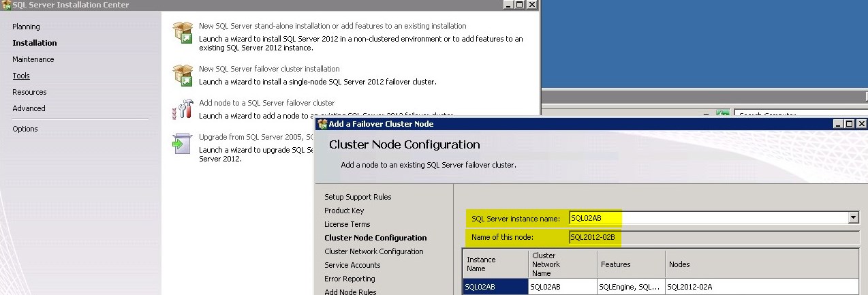This screenshot has height=295, width=868.
Task: Select the Advanced section
Action: [29, 108]
